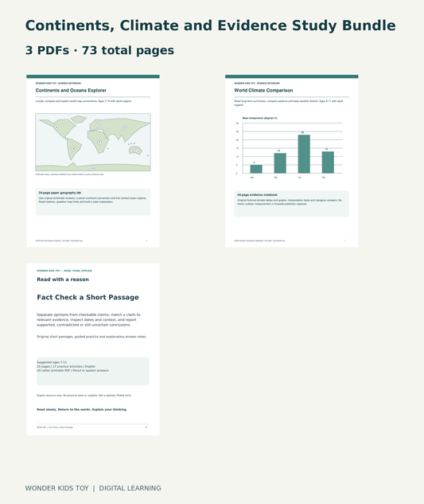Click "Read slowly. Return to the words." bold line
Image resolution: width=424 pixels, height=504 pixels.
(82, 409)
